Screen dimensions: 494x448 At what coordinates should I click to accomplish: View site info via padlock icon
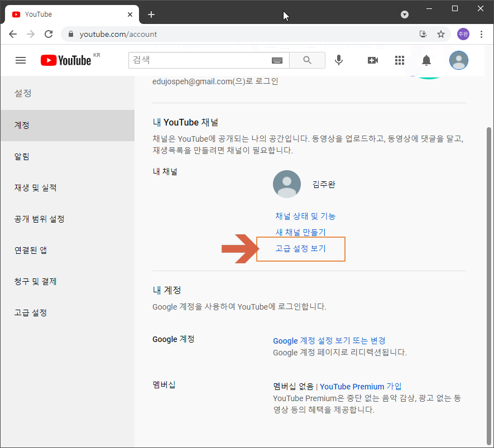[71, 34]
